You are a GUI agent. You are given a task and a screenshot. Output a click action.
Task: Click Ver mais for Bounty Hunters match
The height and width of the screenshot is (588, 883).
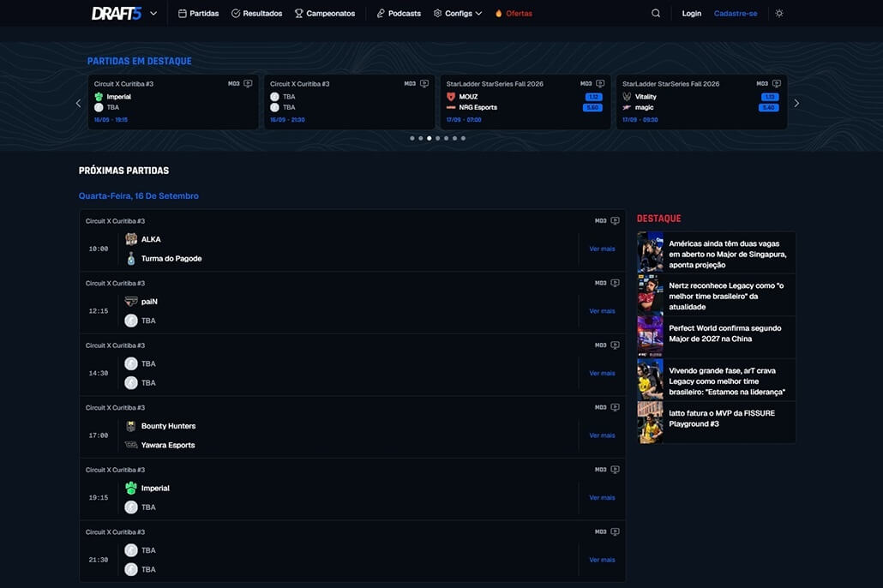pos(602,435)
